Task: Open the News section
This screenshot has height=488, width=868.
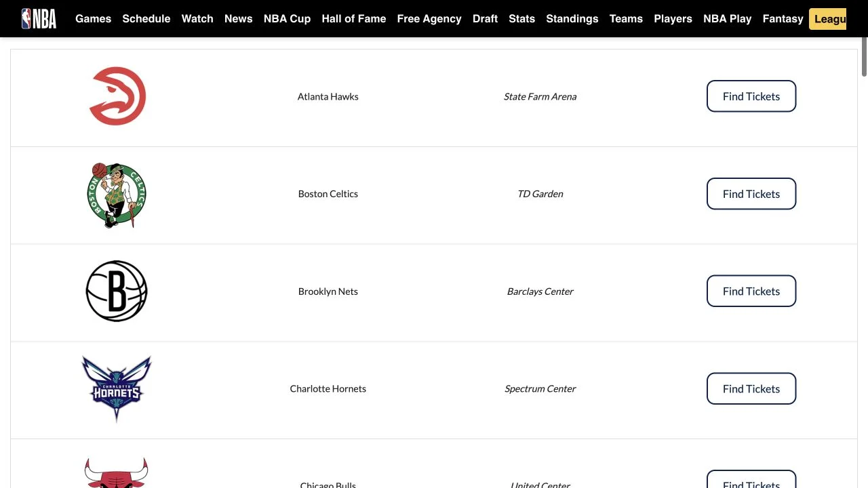Action: [239, 18]
